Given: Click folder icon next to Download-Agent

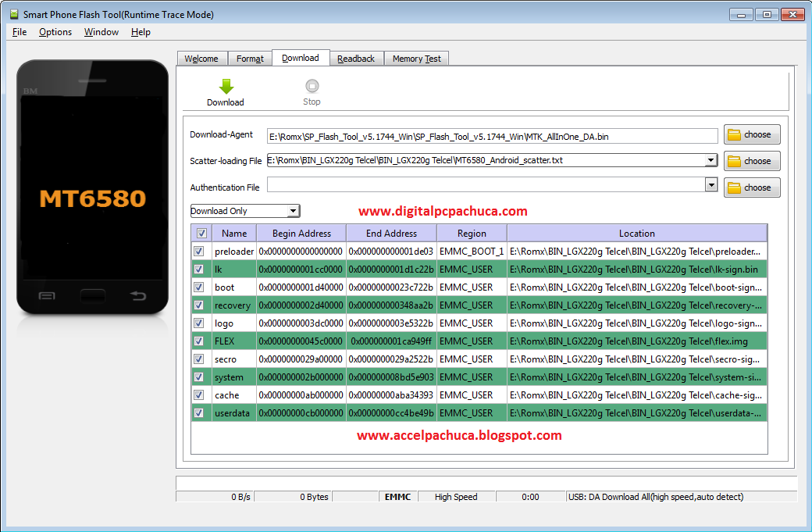Looking at the screenshot, I should click(x=735, y=134).
